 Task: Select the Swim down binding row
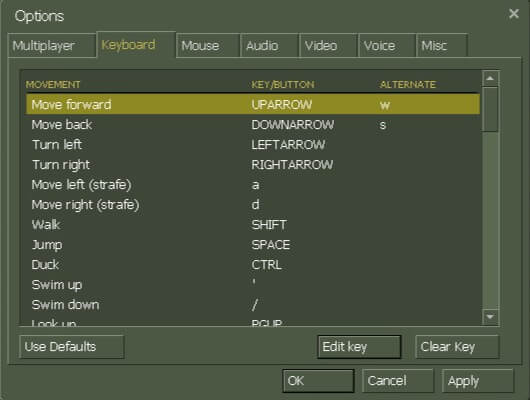253,305
